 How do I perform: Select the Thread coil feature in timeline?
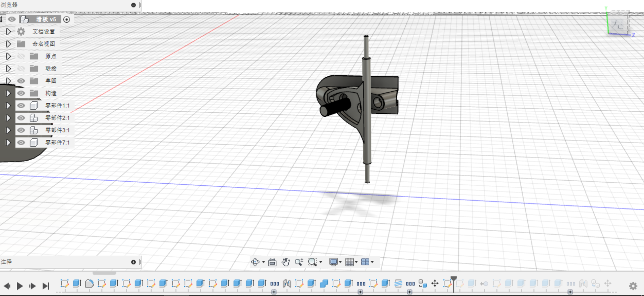(398, 283)
